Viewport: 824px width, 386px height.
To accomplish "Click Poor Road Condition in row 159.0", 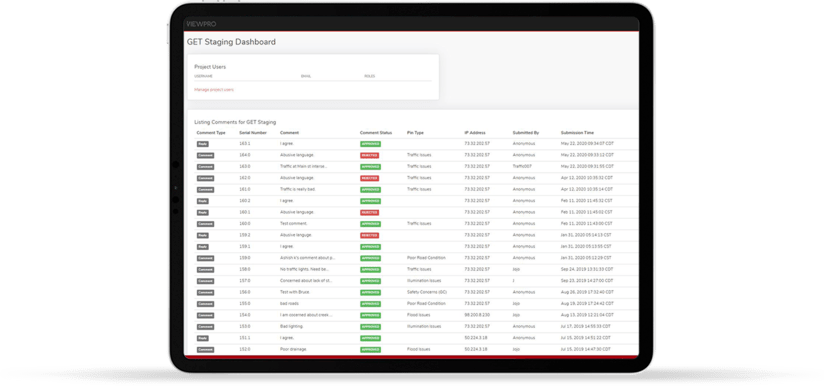I will 426,258.
